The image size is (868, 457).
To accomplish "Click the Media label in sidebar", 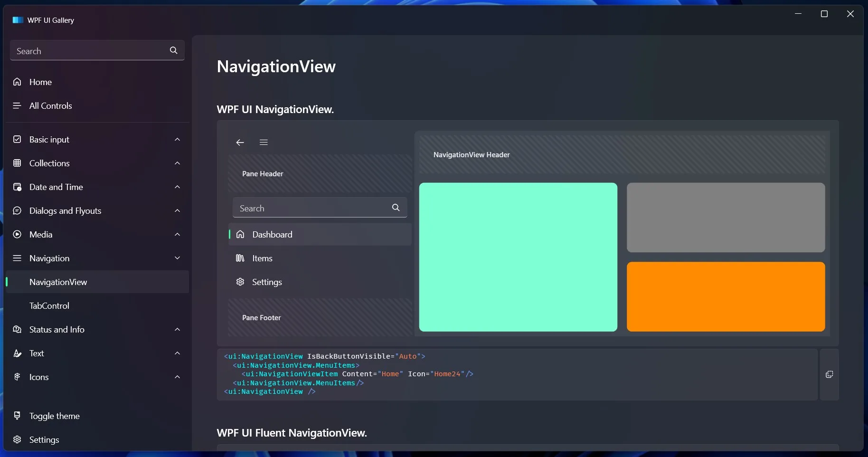I will tap(41, 234).
